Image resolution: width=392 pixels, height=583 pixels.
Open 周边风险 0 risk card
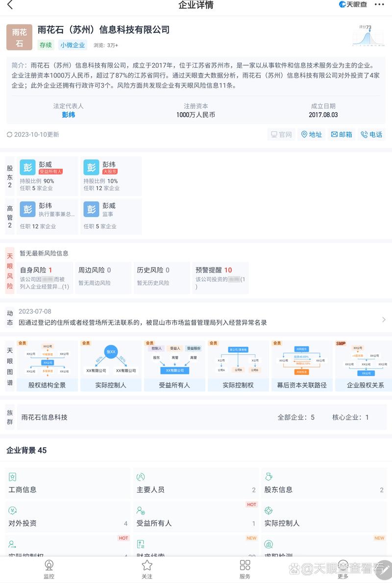tap(103, 278)
